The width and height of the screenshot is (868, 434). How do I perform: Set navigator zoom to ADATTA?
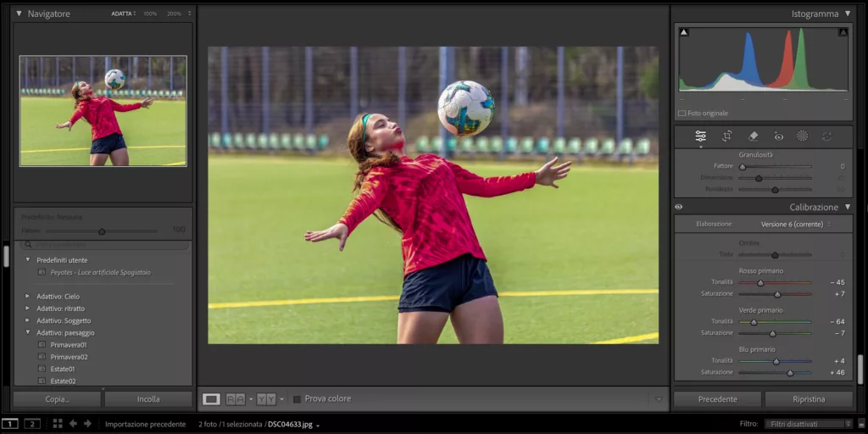121,14
